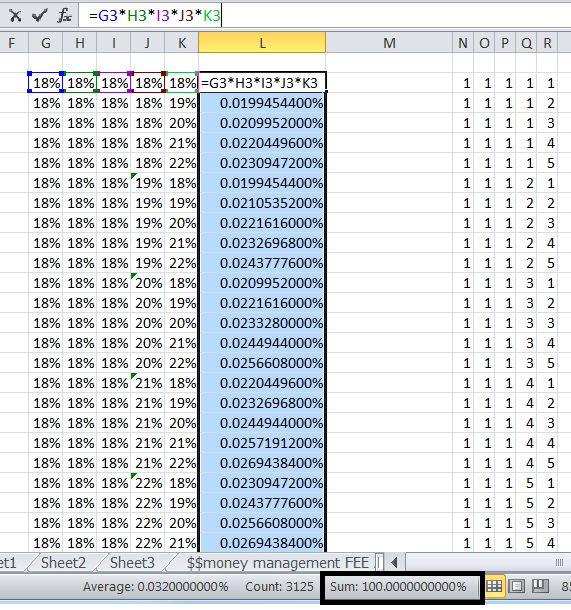The height and width of the screenshot is (610, 571).
Task: Switch to Page Layout view icon
Action: [x=517, y=586]
